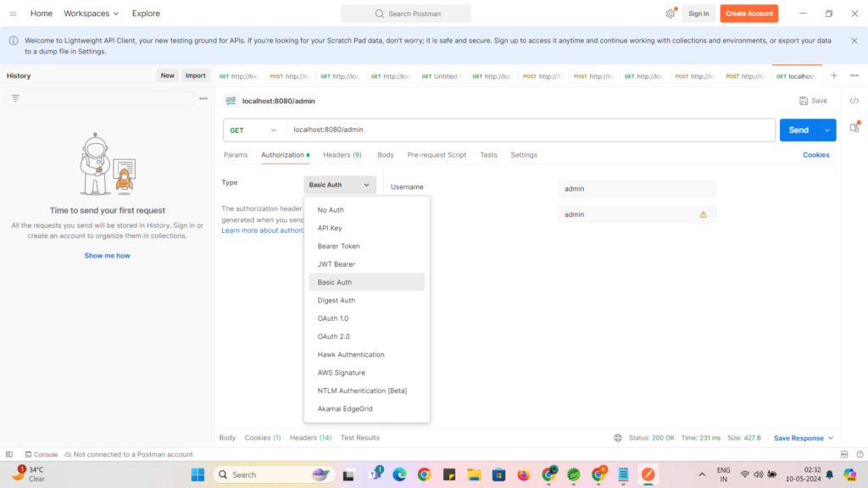Open File Explorer from taskbar
Viewport: 868px width, 488px height.
pos(474,474)
